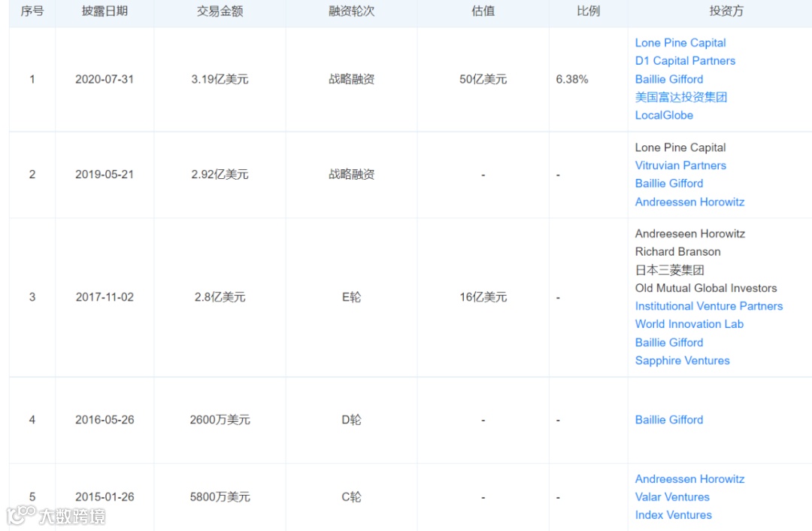This screenshot has height=531, width=812.
Task: Select the 融资轮次 column header
Action: (x=352, y=11)
